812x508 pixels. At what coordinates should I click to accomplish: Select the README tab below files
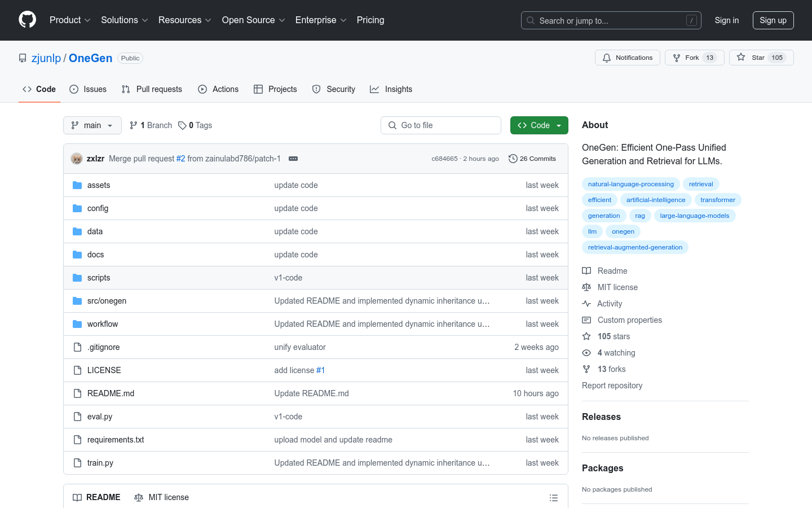[x=96, y=497]
